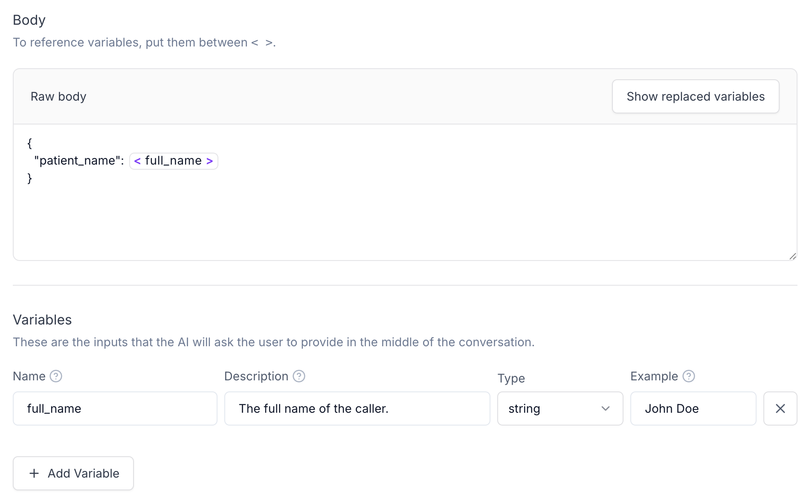Click the "patient_name" key in raw body

click(x=77, y=161)
